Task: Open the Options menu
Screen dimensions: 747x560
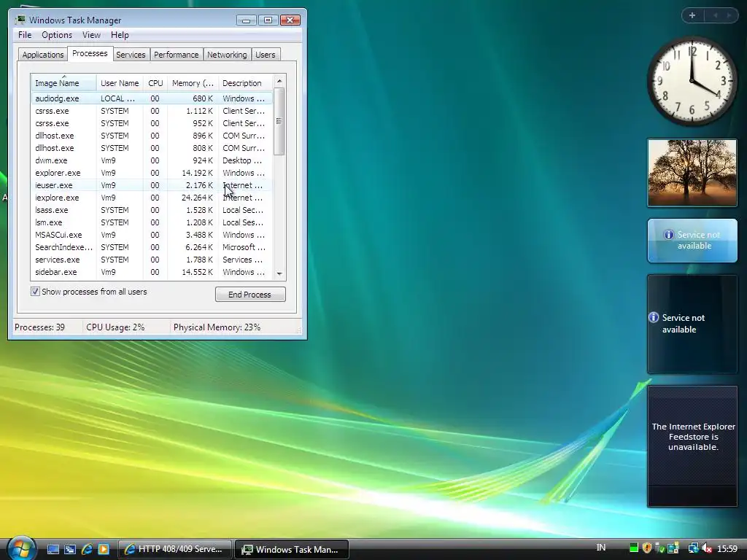Action: (57, 35)
